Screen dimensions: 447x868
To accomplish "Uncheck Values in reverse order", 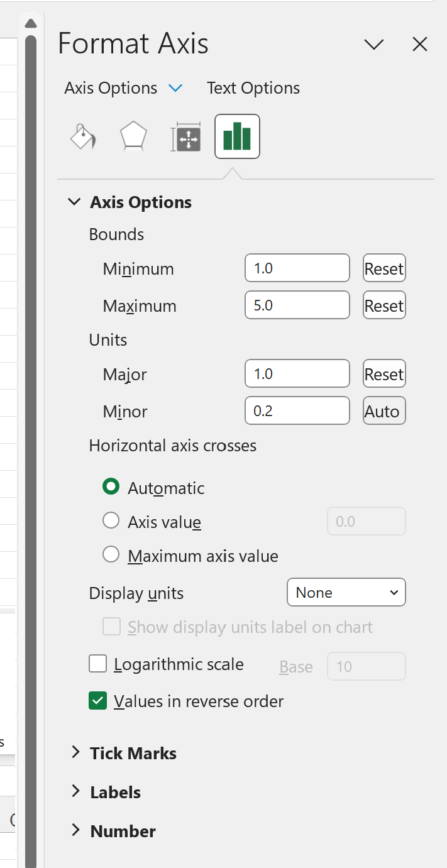I will pos(98,700).
